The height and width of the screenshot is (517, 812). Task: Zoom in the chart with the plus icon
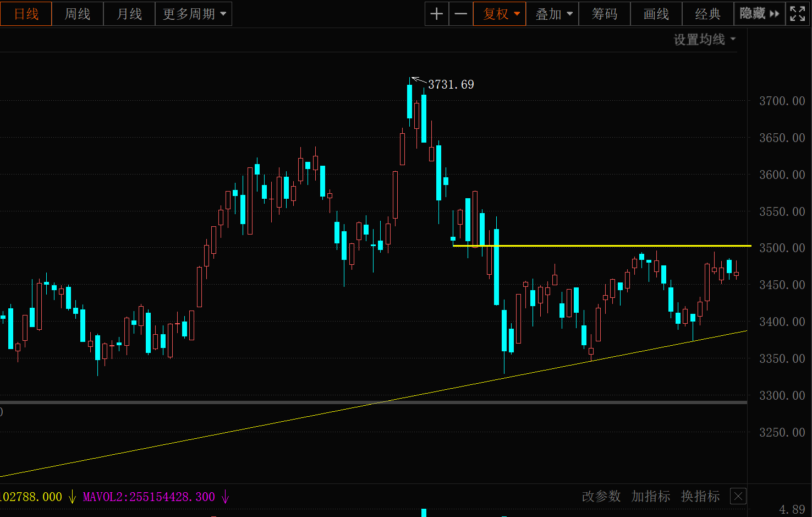click(x=437, y=14)
